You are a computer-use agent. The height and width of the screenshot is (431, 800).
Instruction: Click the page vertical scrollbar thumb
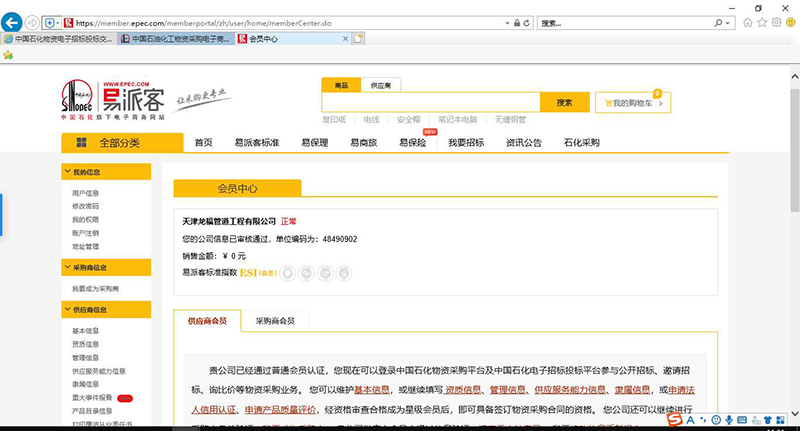[x=795, y=149]
